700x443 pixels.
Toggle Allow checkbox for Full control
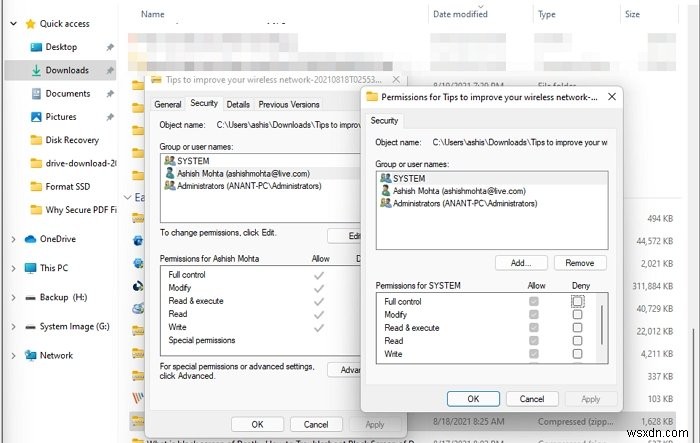tap(533, 301)
